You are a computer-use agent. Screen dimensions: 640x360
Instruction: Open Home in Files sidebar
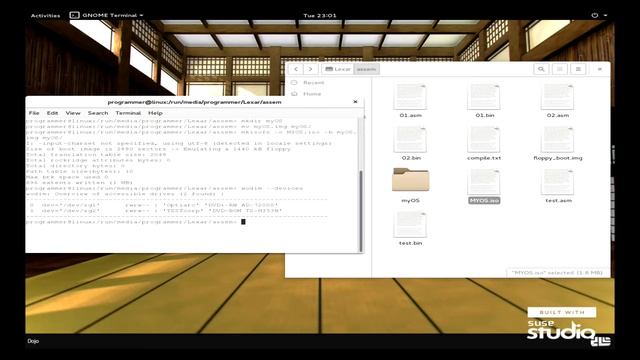coord(312,94)
